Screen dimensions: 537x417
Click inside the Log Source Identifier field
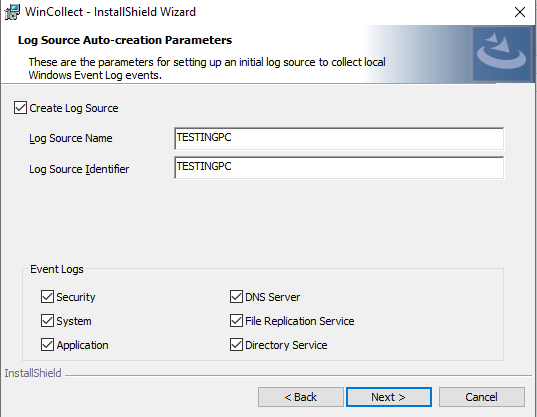(339, 167)
